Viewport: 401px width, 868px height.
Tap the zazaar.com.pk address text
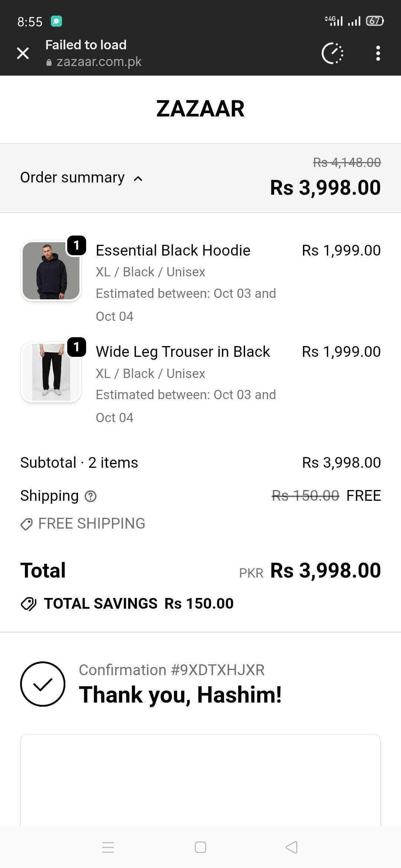pyautogui.click(x=99, y=62)
